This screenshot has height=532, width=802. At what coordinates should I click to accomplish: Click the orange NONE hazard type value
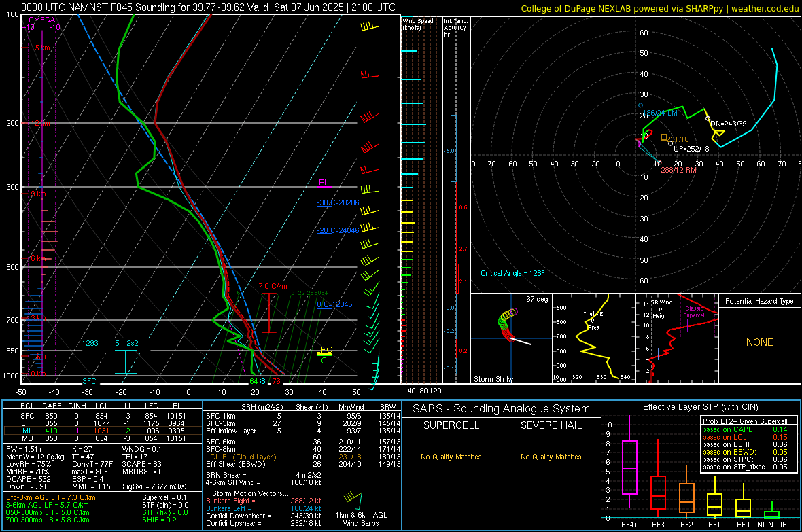coord(759,342)
